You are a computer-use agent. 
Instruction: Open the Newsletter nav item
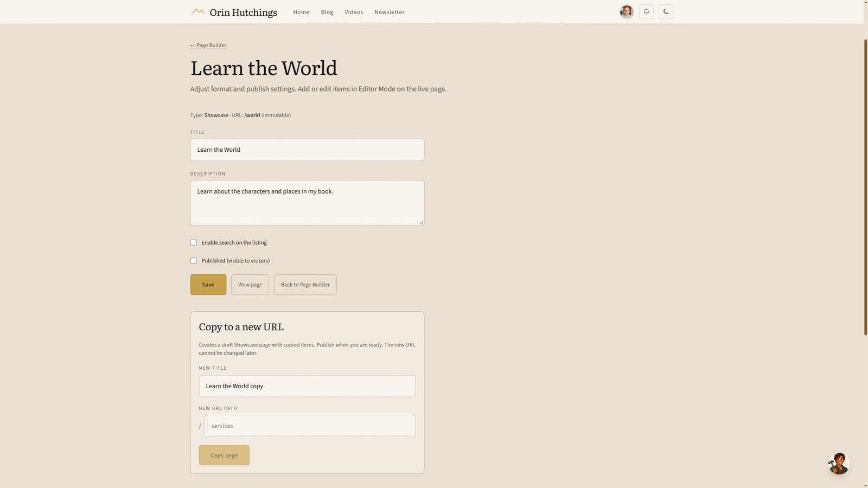(x=390, y=12)
